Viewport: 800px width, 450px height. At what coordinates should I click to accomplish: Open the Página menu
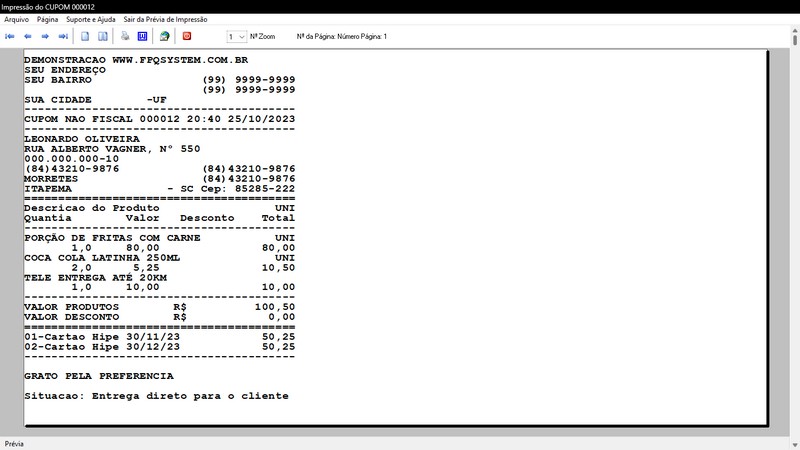pyautogui.click(x=47, y=19)
